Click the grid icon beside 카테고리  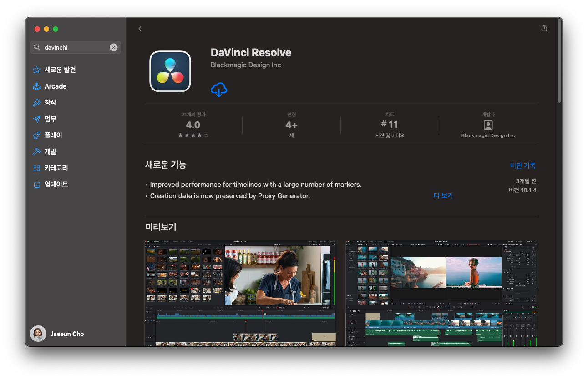tap(37, 168)
